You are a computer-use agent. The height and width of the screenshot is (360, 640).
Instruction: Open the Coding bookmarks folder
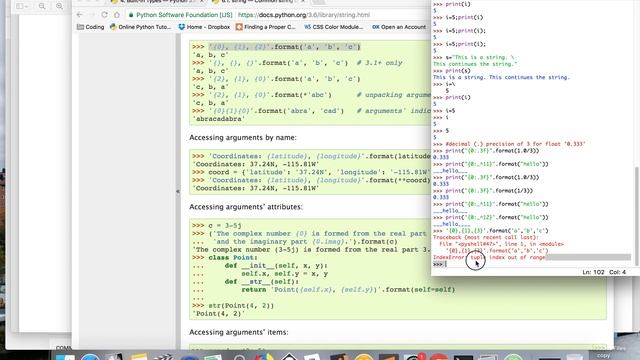[x=91, y=27]
